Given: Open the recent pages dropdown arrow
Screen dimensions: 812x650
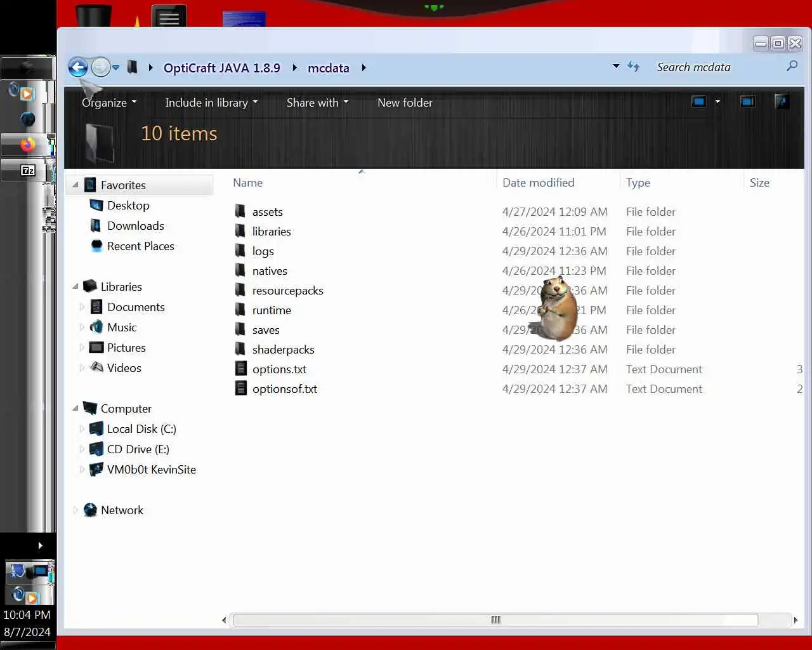Looking at the screenshot, I should (115, 67).
